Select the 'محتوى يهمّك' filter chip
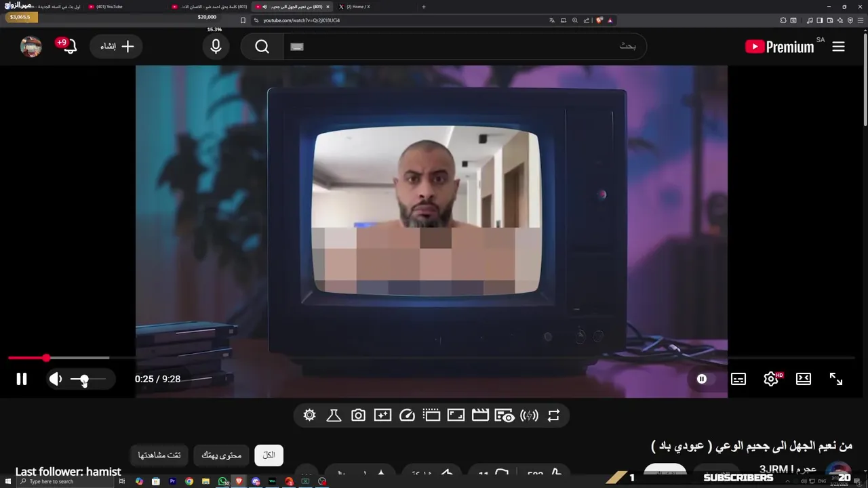Image resolution: width=868 pixels, height=488 pixels. tap(222, 455)
